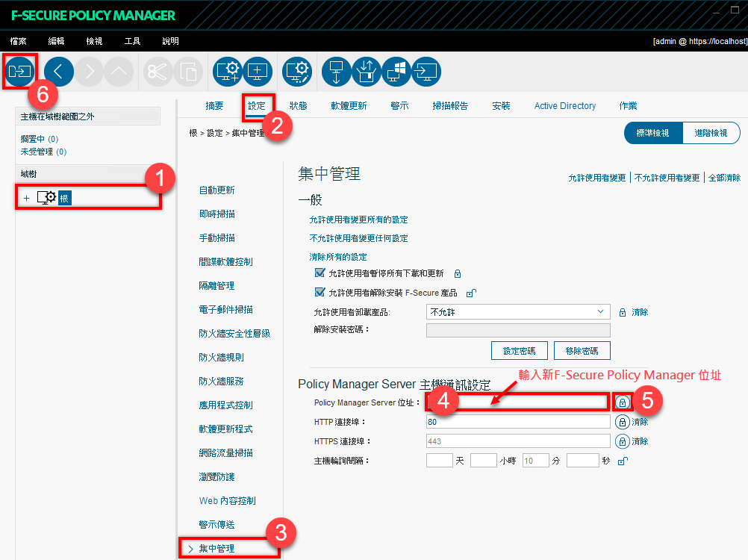Click the HTTP 連接埠 field
Screen dimensions: 748x560
(518, 422)
